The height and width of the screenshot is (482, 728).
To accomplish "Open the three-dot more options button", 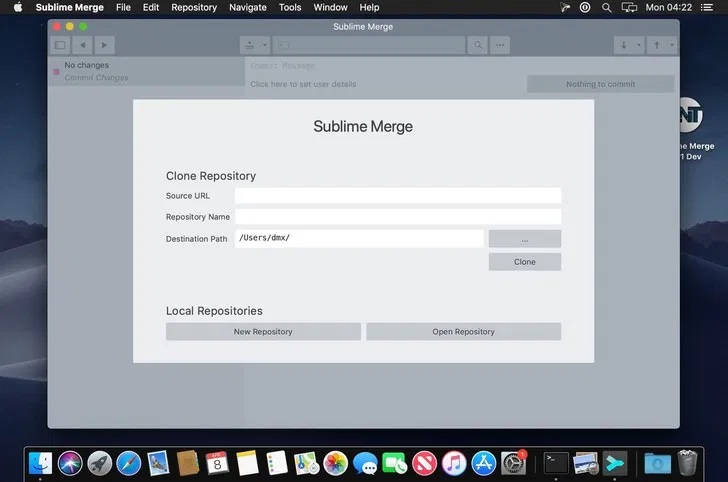I will pos(500,45).
